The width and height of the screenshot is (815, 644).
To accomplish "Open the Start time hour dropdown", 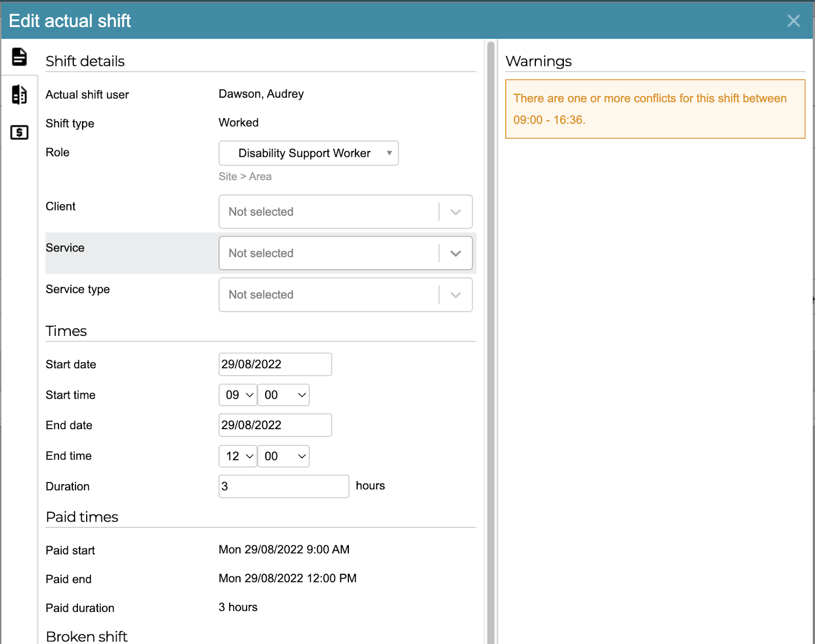I will tap(238, 395).
